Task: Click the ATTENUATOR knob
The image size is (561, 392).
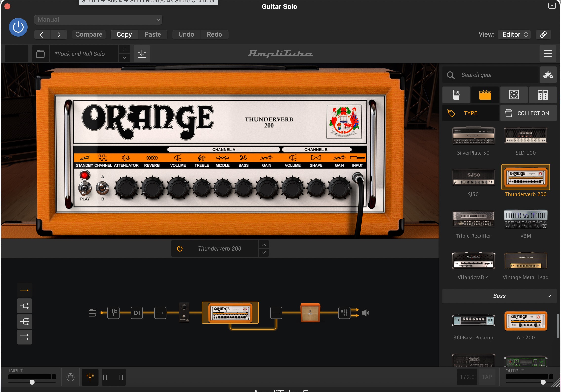Action: click(x=126, y=188)
